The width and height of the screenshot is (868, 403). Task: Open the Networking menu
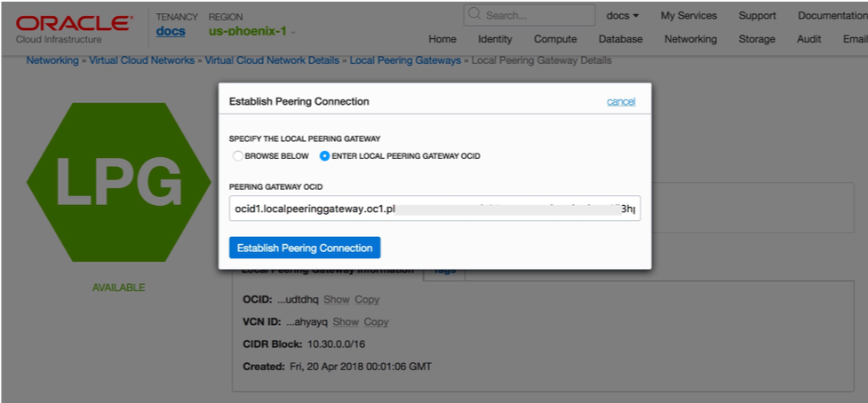pyautogui.click(x=690, y=39)
